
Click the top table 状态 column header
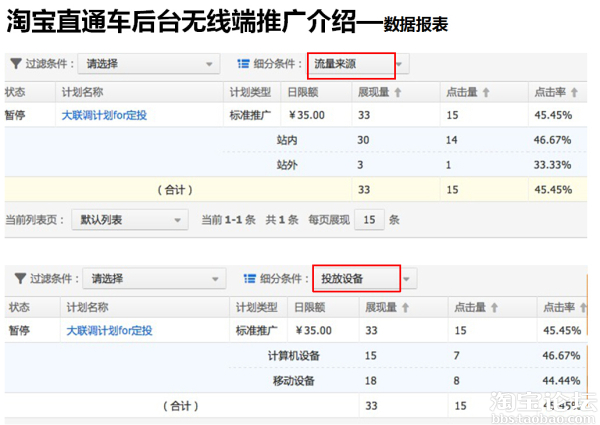point(15,92)
